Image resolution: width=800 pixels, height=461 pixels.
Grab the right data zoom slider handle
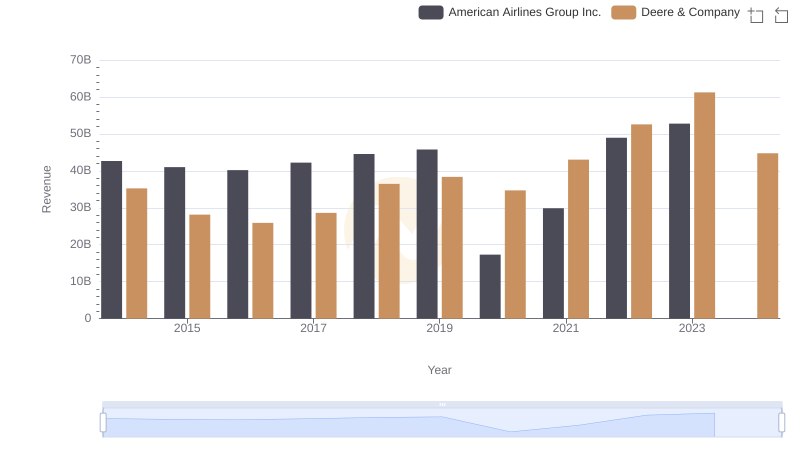click(782, 423)
